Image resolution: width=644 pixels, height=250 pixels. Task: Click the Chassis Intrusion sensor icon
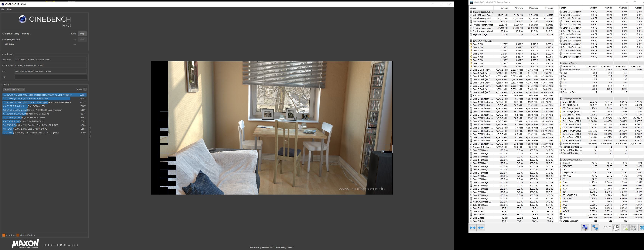click(x=561, y=221)
